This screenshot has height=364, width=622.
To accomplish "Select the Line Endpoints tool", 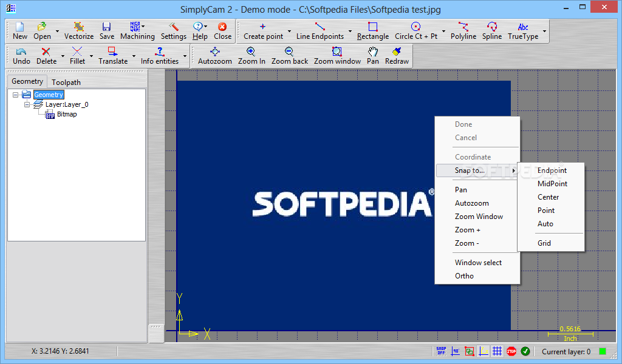I will 320,31.
